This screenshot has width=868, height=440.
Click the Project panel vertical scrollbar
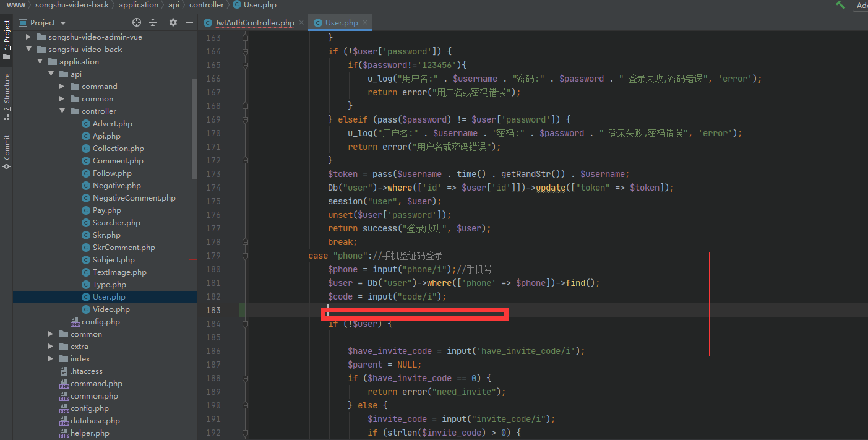(194, 129)
